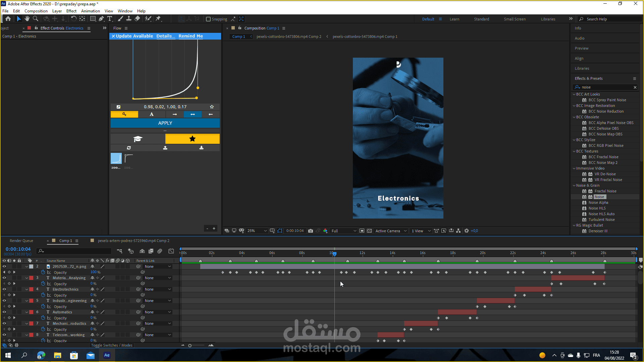Hide the Electrotechnics layer with eye icon
Image resolution: width=644 pixels, height=362 pixels.
click(4, 289)
